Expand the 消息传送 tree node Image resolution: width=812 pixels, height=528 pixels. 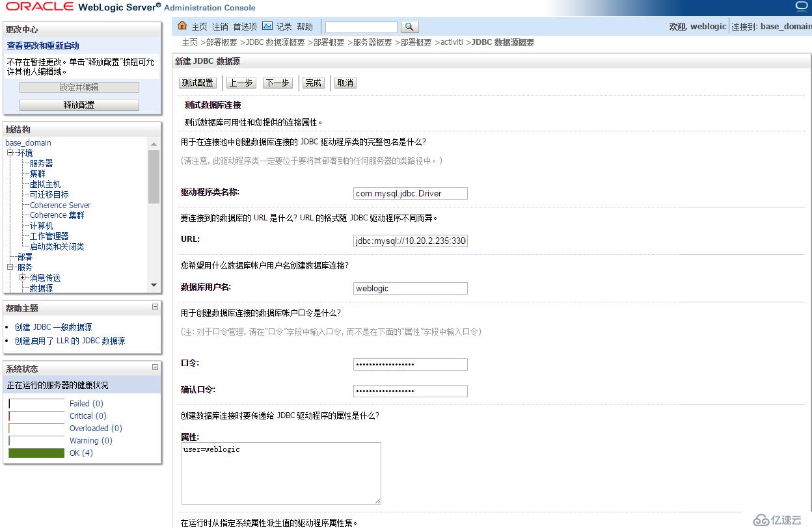pyautogui.click(x=23, y=278)
